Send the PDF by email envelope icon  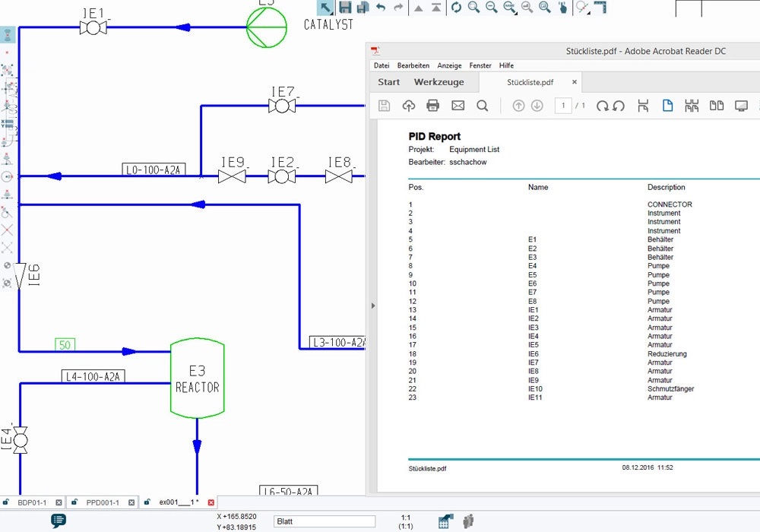[458, 106]
